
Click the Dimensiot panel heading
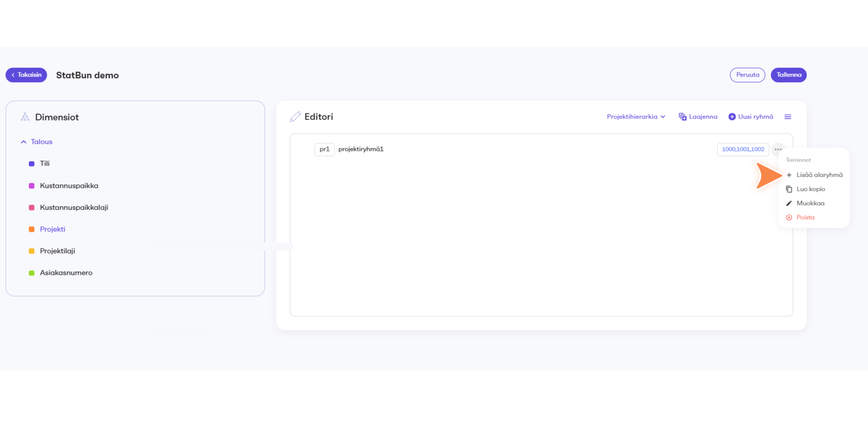point(57,117)
